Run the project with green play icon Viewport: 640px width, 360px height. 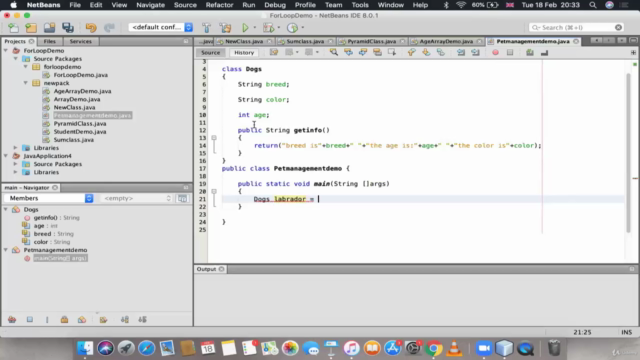tap(245, 28)
